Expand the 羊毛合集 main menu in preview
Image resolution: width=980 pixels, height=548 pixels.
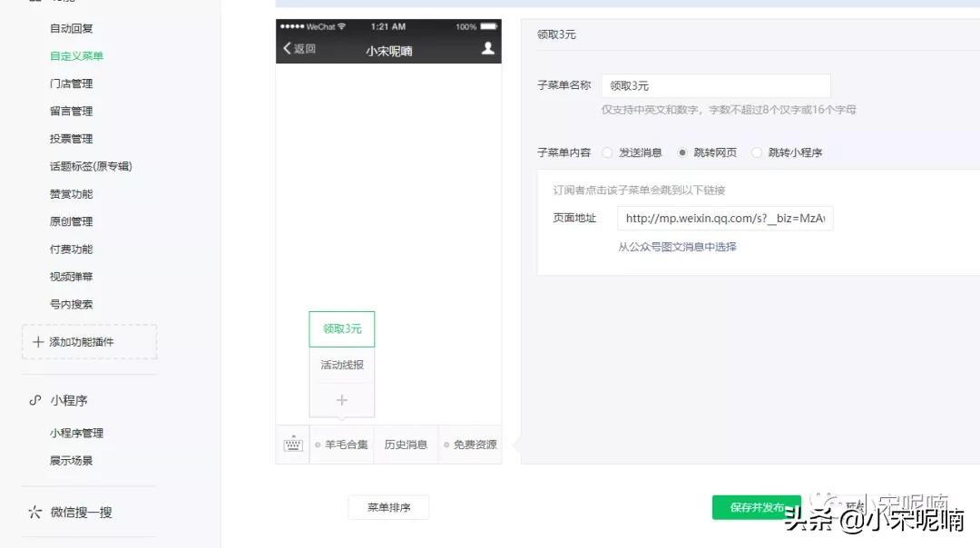point(341,444)
